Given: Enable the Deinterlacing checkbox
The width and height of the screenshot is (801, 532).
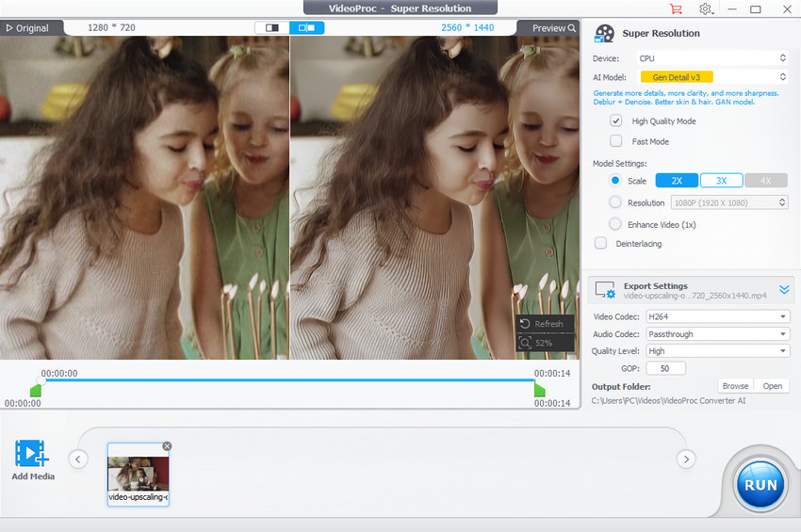Looking at the screenshot, I should [601, 243].
